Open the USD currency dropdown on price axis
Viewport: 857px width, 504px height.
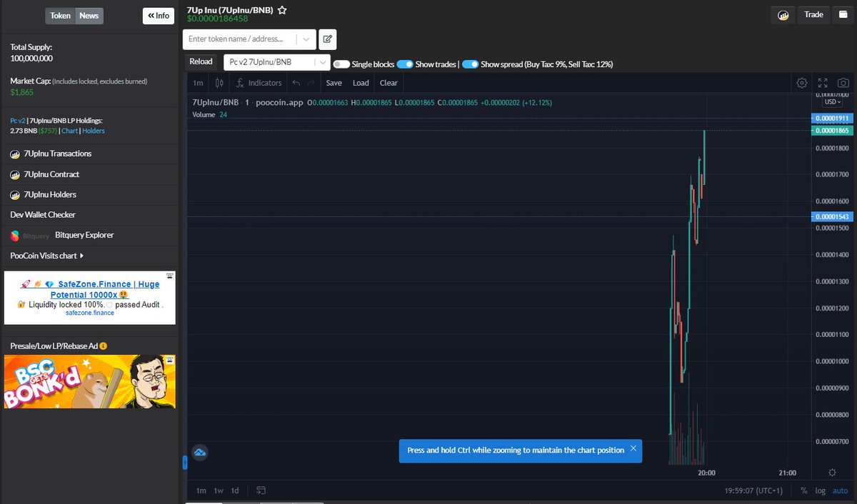point(832,102)
